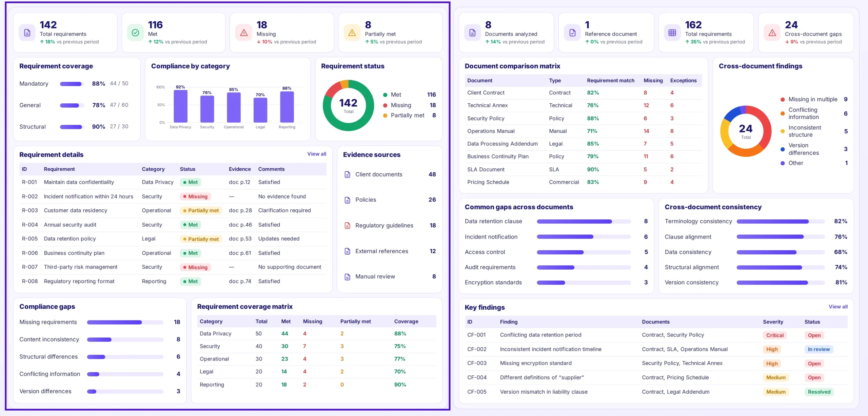Click the Manual review file icon
This screenshot has width=868, height=416.
347,277
